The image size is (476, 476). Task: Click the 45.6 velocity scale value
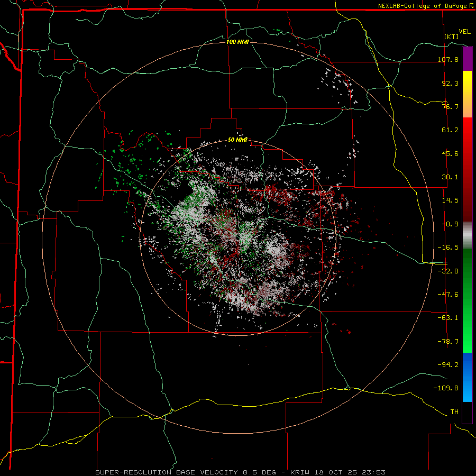tap(450, 153)
